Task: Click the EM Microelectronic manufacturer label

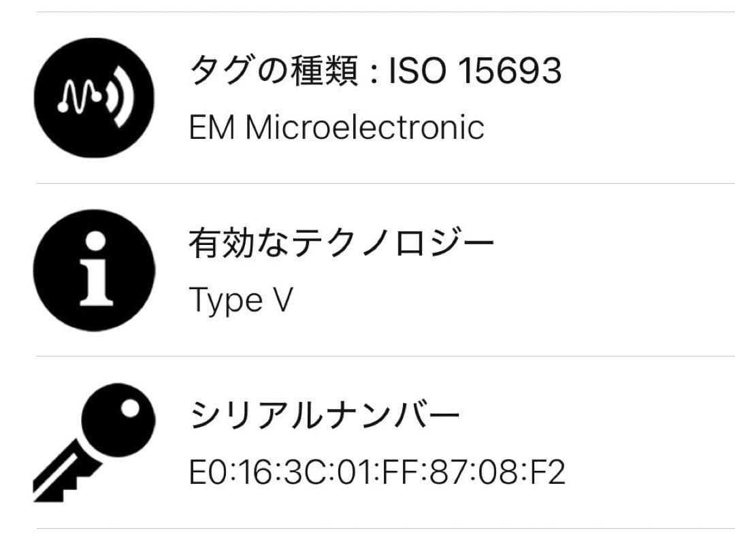Action: point(337,128)
